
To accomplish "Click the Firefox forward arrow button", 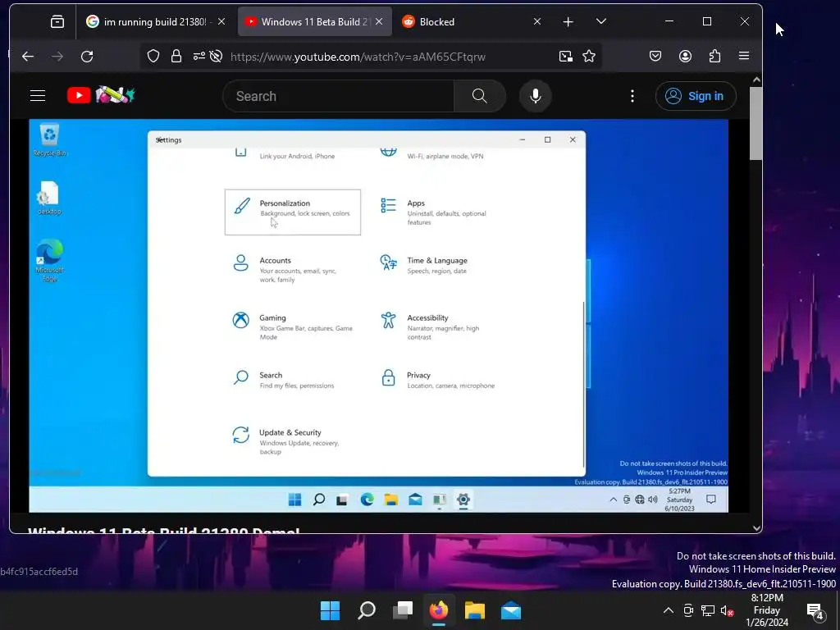I will pos(57,57).
